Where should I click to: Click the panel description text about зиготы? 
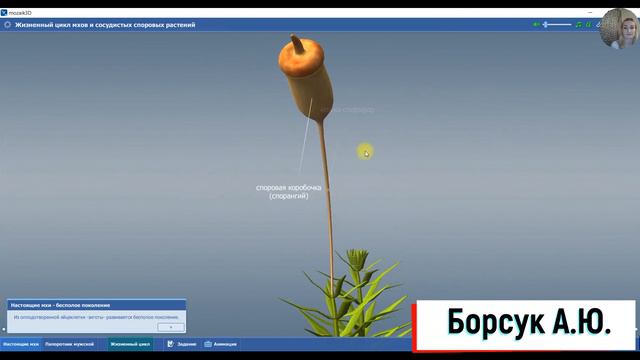click(96, 317)
